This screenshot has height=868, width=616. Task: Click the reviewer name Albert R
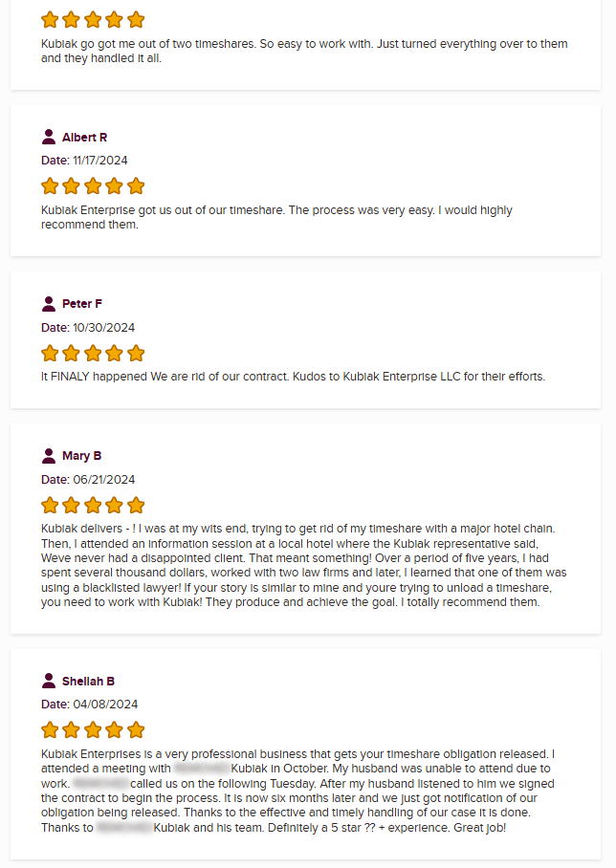[84, 138]
